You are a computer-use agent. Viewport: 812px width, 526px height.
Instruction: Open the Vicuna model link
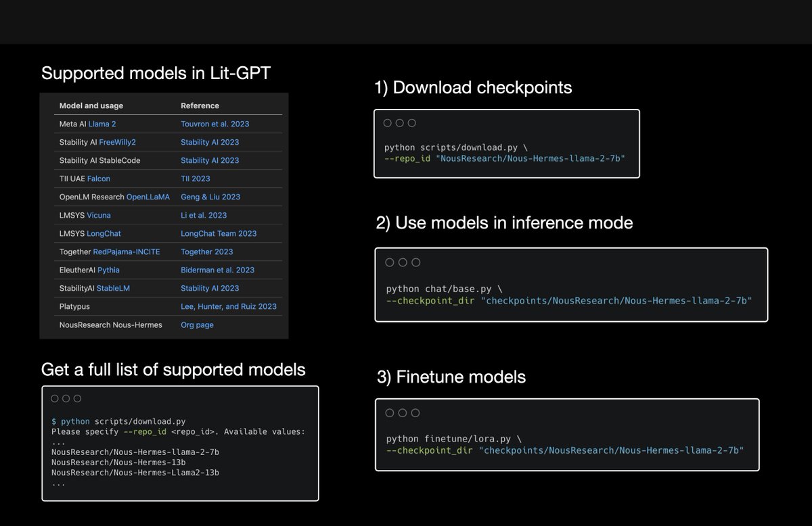click(99, 215)
